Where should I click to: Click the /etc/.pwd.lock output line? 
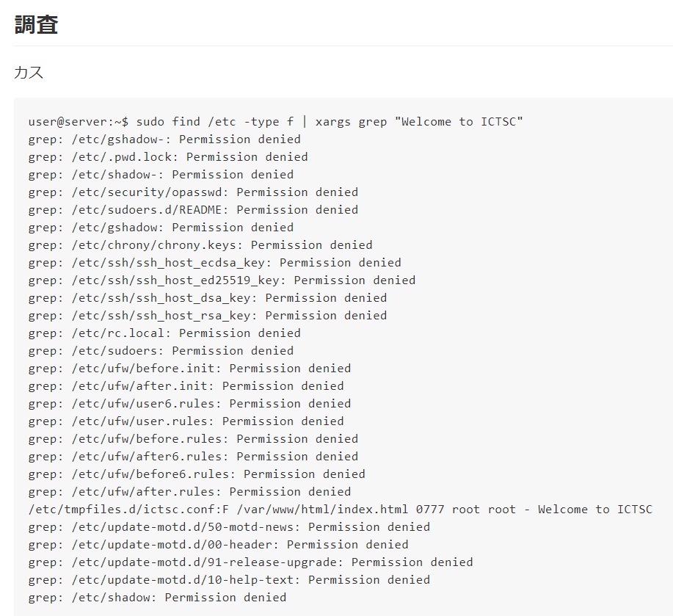(x=168, y=157)
